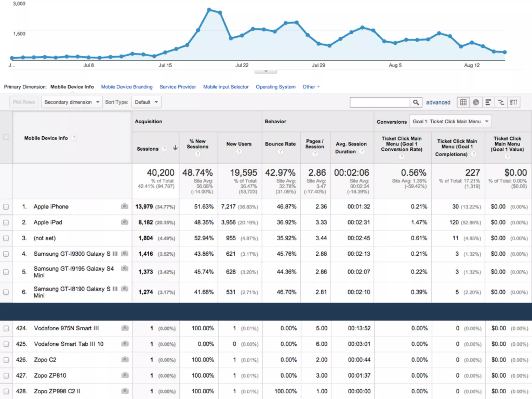This screenshot has width=532, height=399.
Task: Open the Service Provider dimension link
Action: coord(178,87)
